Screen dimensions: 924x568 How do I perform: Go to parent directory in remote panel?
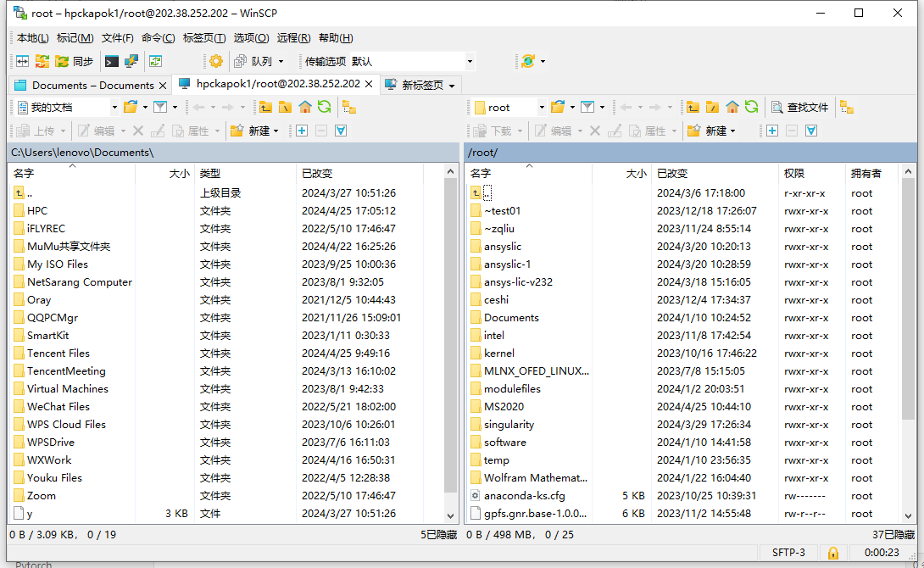click(x=693, y=107)
